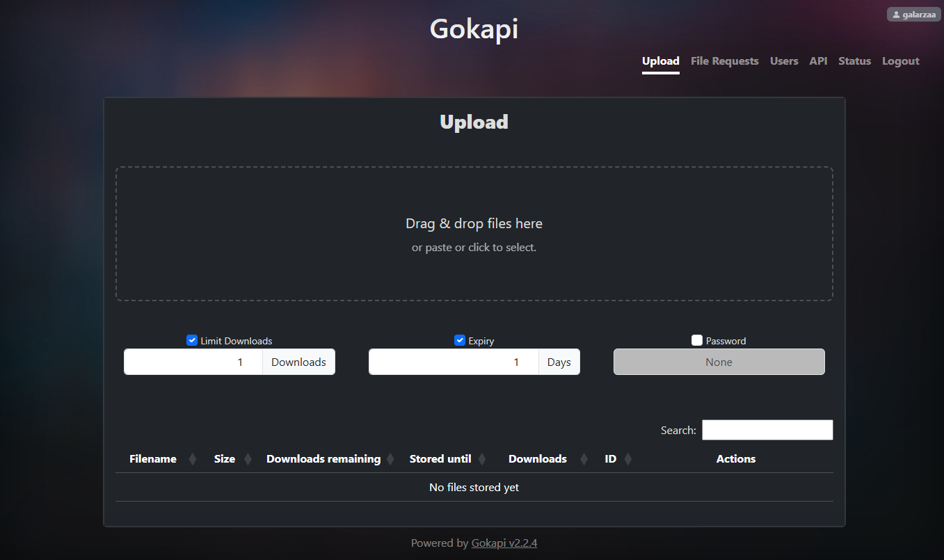Sort by Downloads remaining column arrows
944x560 pixels.
390,459
